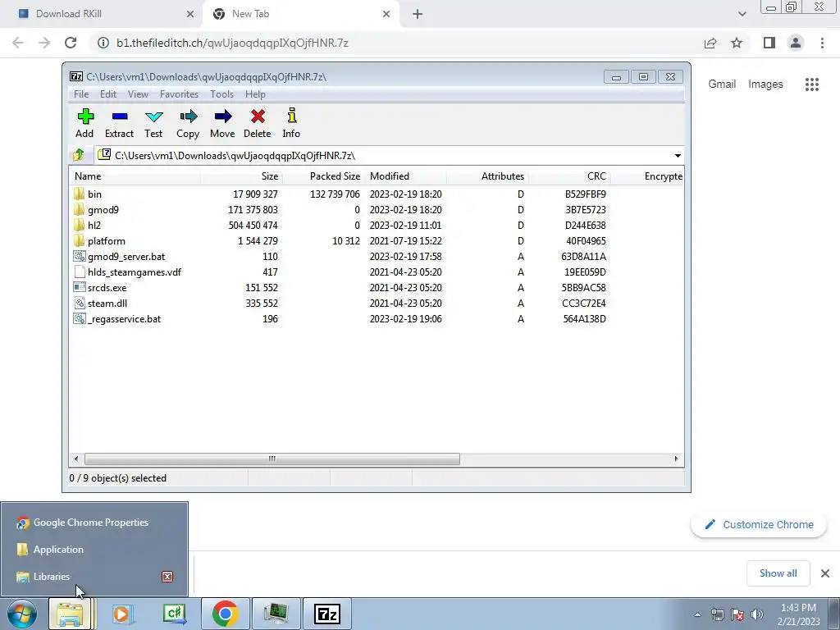Close the Download RKill tab
This screenshot has width=840, height=630.
(x=190, y=14)
